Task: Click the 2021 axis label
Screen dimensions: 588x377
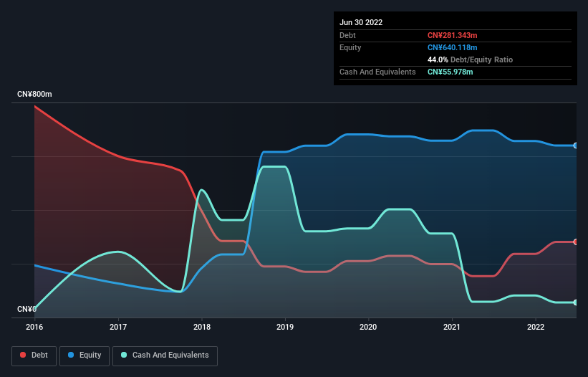Action: click(452, 327)
